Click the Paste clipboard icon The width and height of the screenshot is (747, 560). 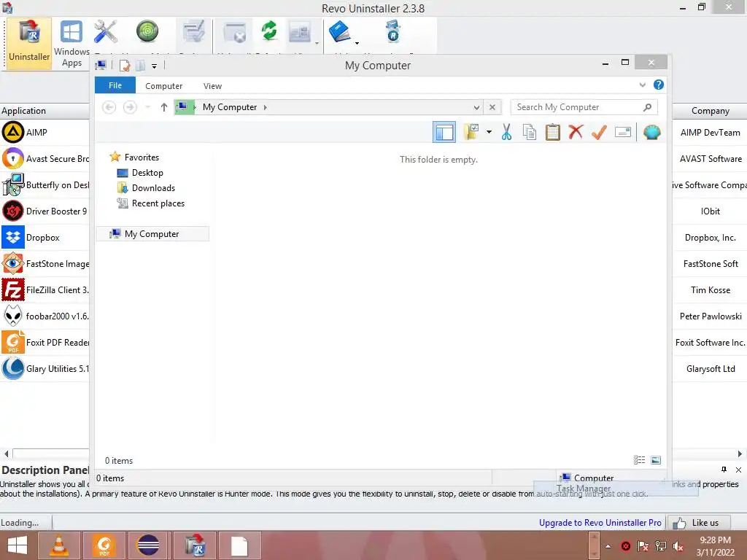coord(553,132)
